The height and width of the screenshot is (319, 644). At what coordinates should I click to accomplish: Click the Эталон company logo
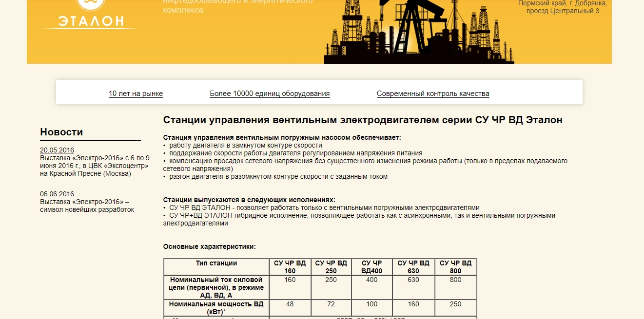[x=91, y=16]
